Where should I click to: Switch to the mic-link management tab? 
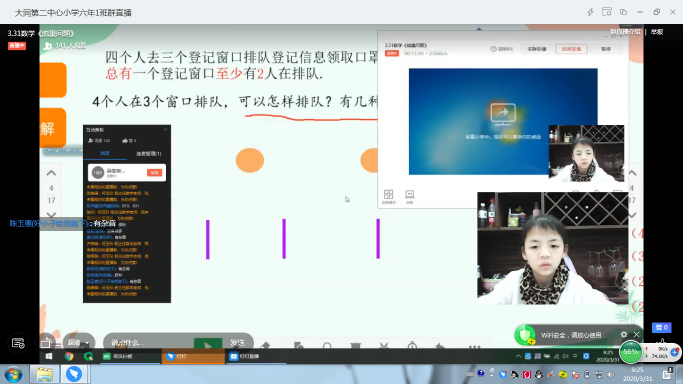pyautogui.click(x=149, y=154)
